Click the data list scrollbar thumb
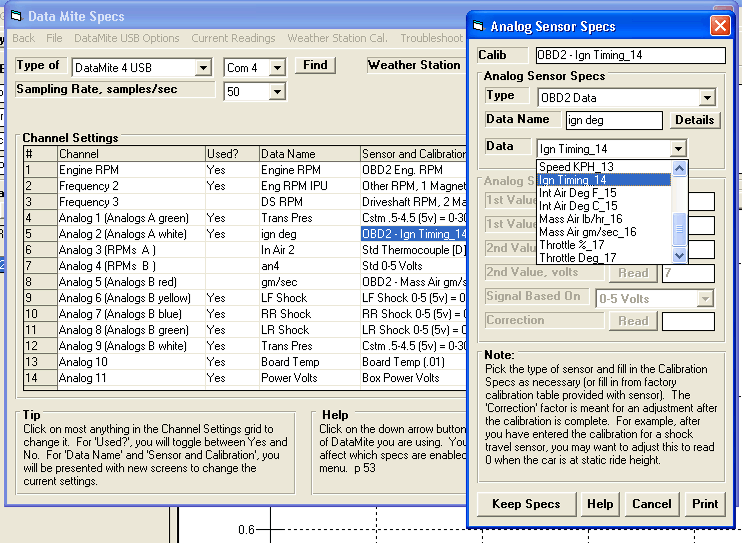The width and height of the screenshot is (742, 543). (680, 229)
